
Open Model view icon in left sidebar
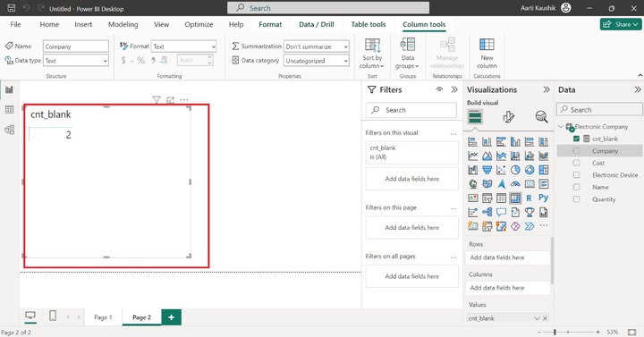pyautogui.click(x=9, y=130)
